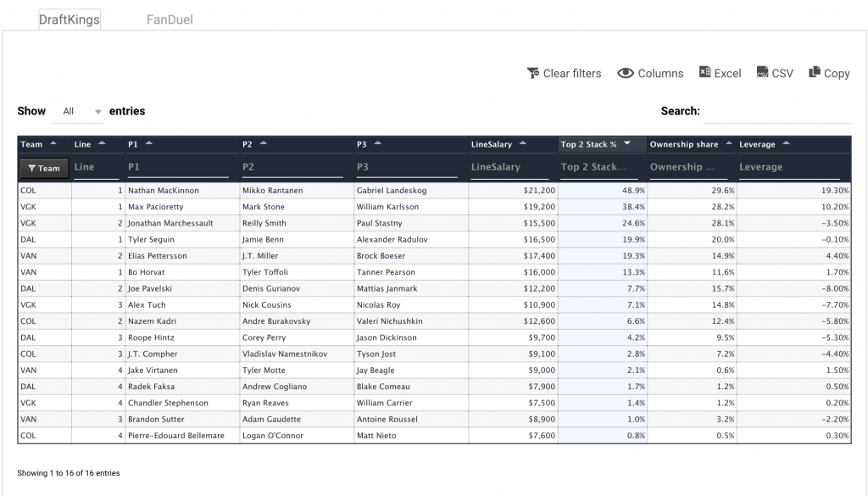
Task: Click the -8.00% leverage cell
Action: [793, 288]
